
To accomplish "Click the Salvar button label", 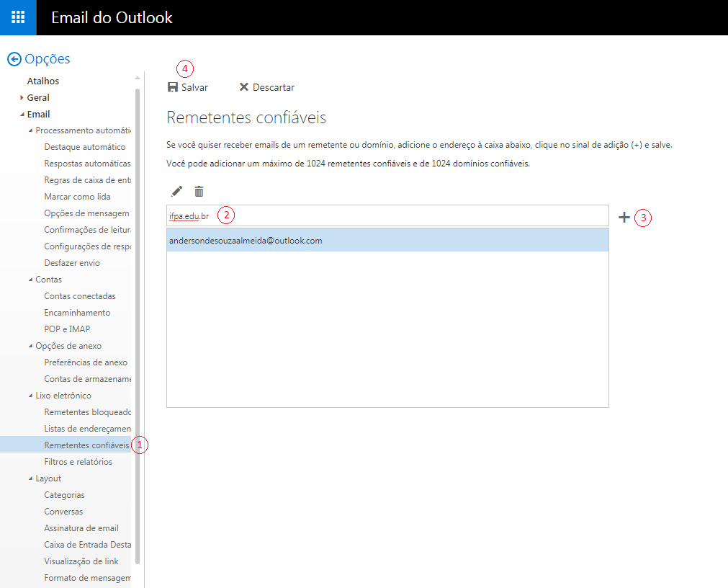I will [194, 87].
